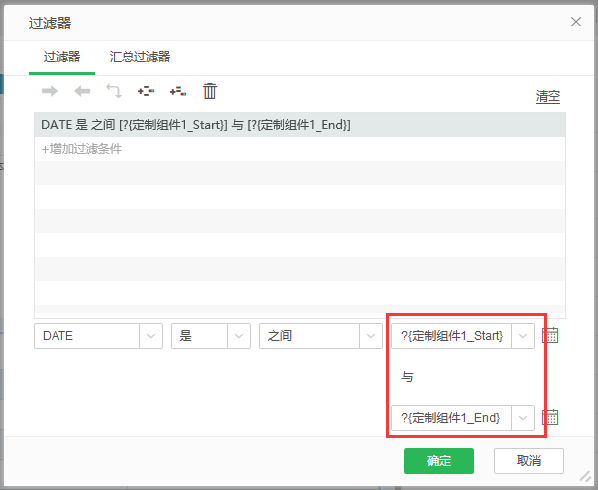
Task: Expand the 之间 condition dropdown
Action: pos(370,336)
